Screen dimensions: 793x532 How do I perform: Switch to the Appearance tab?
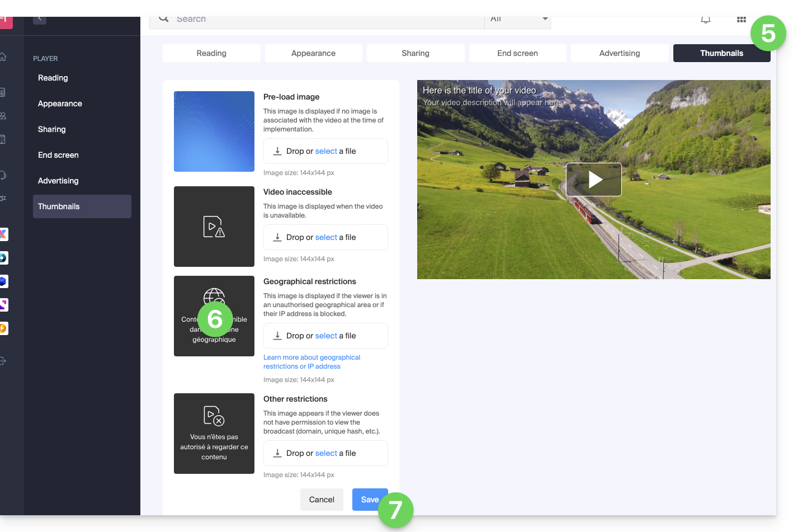pos(313,53)
